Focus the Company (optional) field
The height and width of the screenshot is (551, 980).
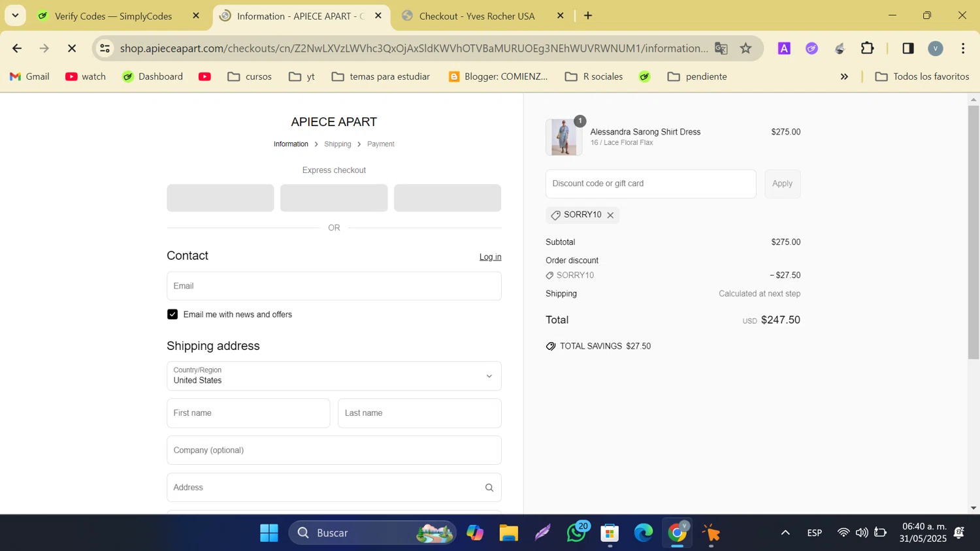point(334,450)
